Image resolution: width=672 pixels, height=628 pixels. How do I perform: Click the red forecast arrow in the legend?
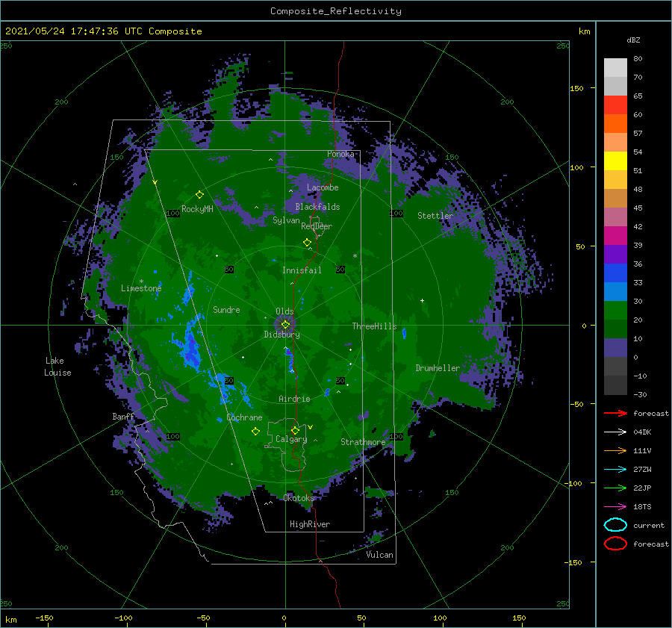[615, 413]
